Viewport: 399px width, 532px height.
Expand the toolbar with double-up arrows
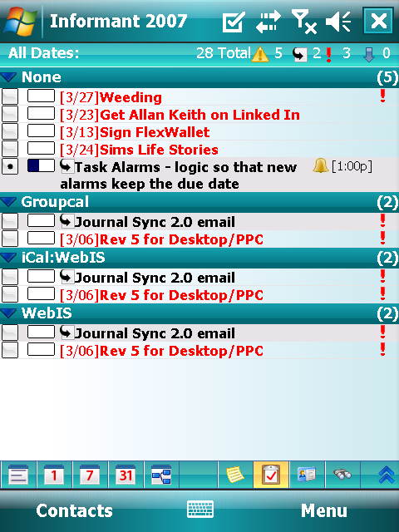click(386, 475)
